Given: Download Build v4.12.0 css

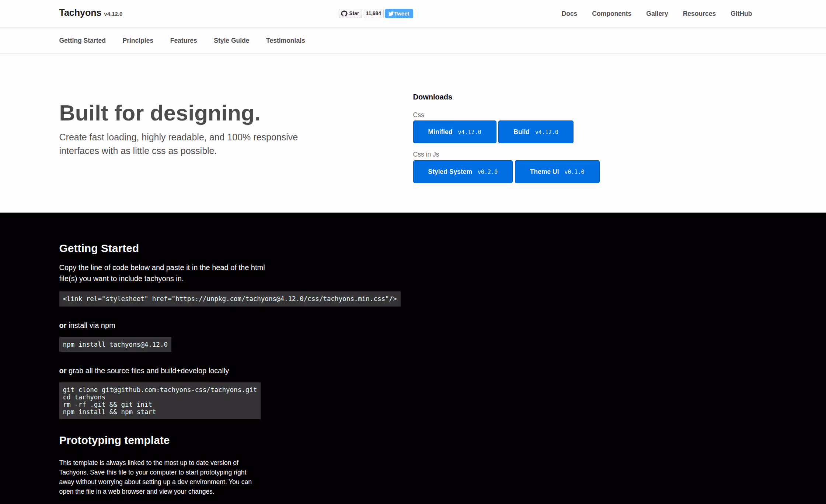Looking at the screenshot, I should click(x=536, y=132).
